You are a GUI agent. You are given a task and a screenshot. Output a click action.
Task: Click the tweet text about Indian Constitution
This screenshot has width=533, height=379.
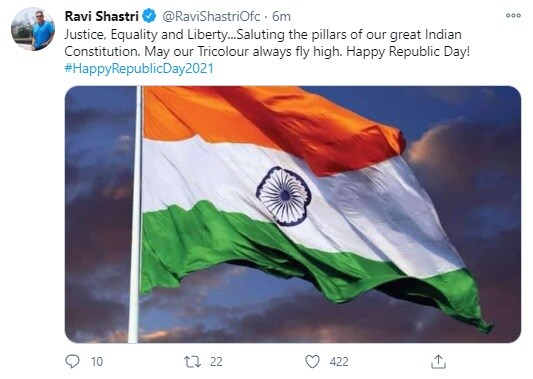click(267, 43)
